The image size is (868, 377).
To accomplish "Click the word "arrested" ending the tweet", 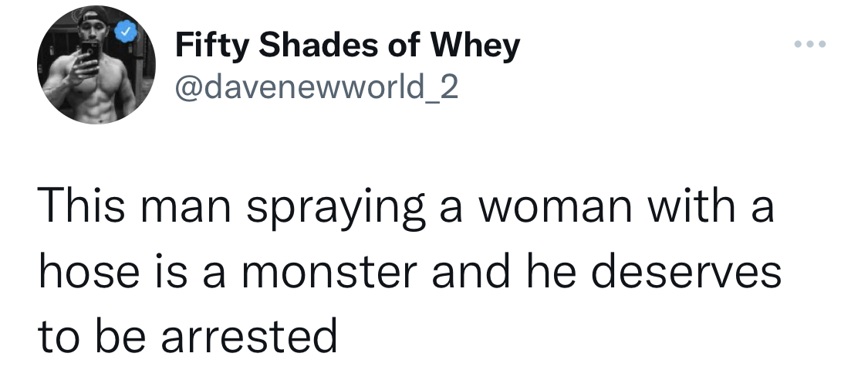I will 249,335.
